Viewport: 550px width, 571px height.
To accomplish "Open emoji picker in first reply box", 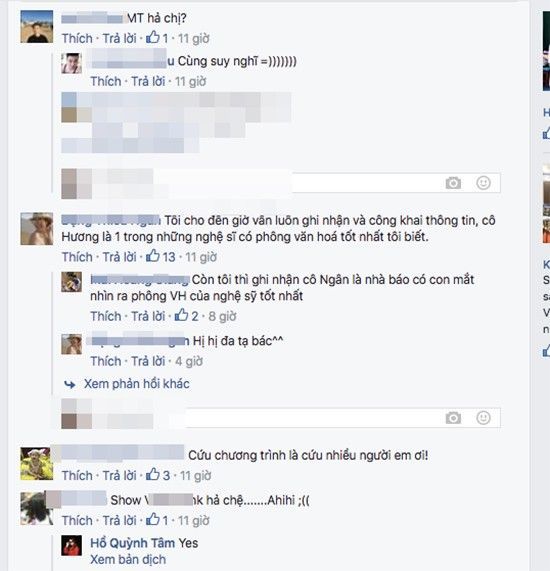I will (483, 183).
